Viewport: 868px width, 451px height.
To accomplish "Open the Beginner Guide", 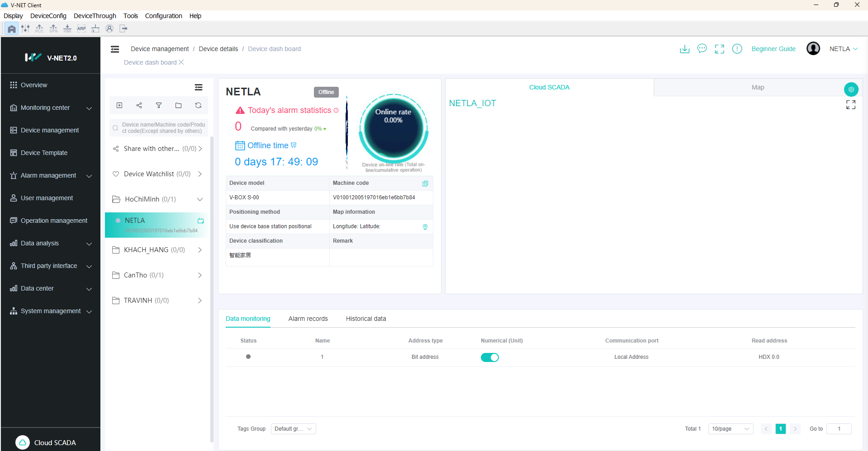I will [773, 49].
